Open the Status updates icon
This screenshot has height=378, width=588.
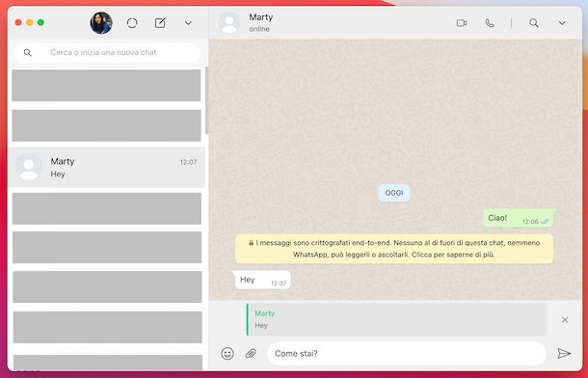pos(132,23)
